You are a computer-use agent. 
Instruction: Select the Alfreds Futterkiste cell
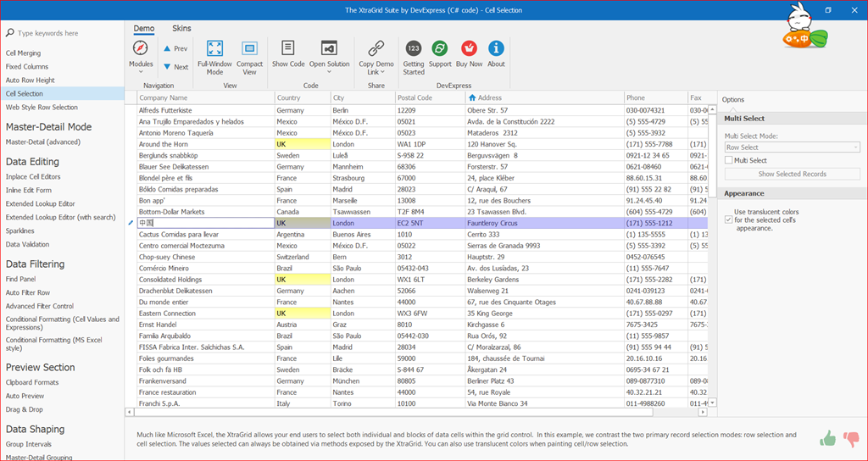click(x=206, y=110)
